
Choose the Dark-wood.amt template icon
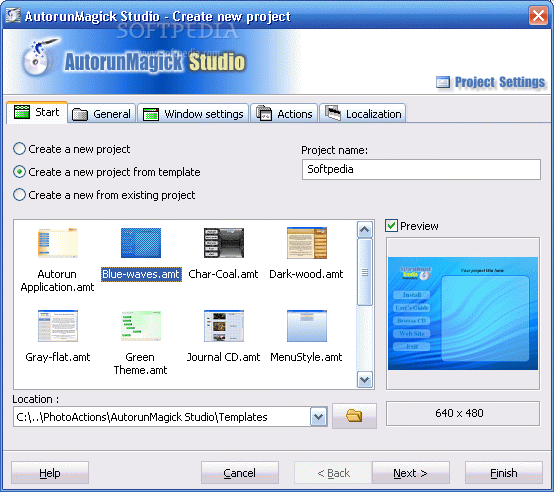[307, 243]
